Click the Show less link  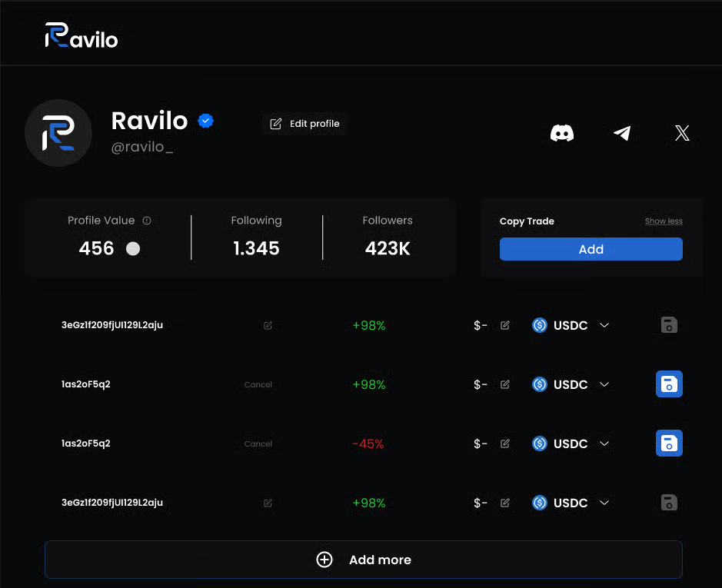point(664,221)
